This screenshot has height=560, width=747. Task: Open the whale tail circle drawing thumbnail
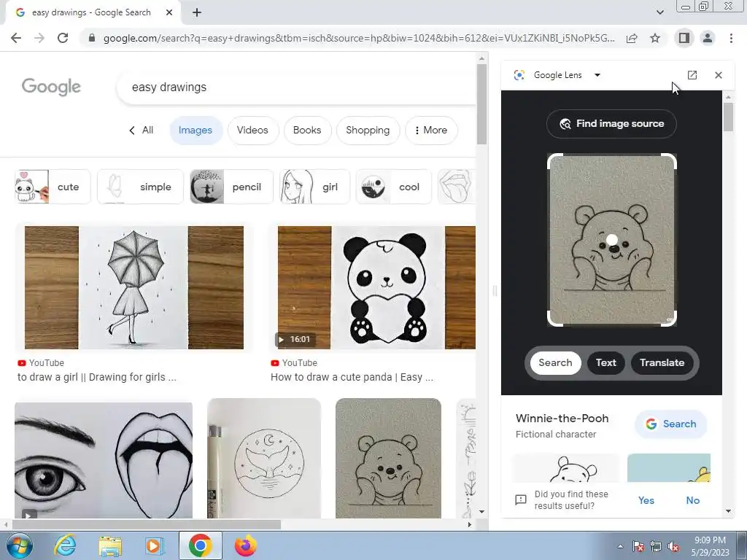click(x=264, y=458)
